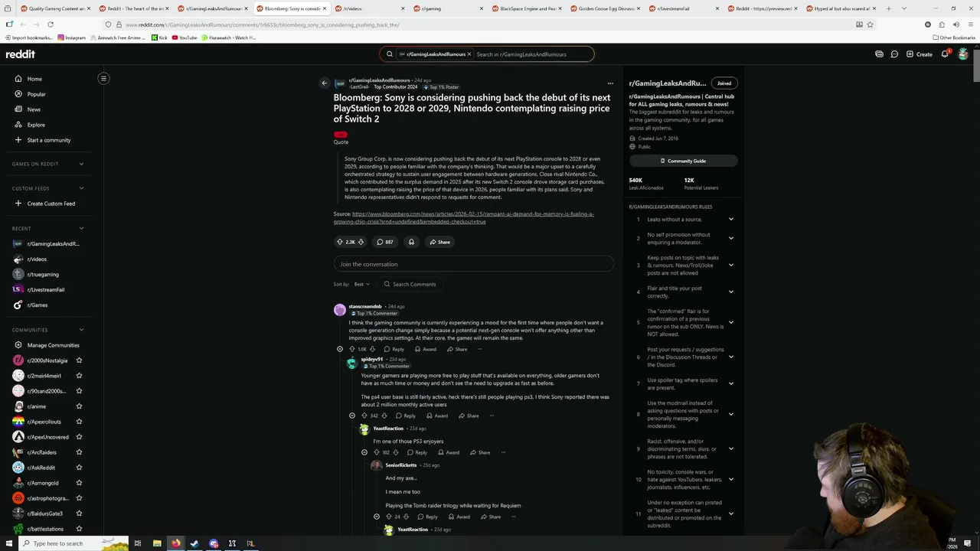Bookmark this page with the star icon

click(x=870, y=24)
